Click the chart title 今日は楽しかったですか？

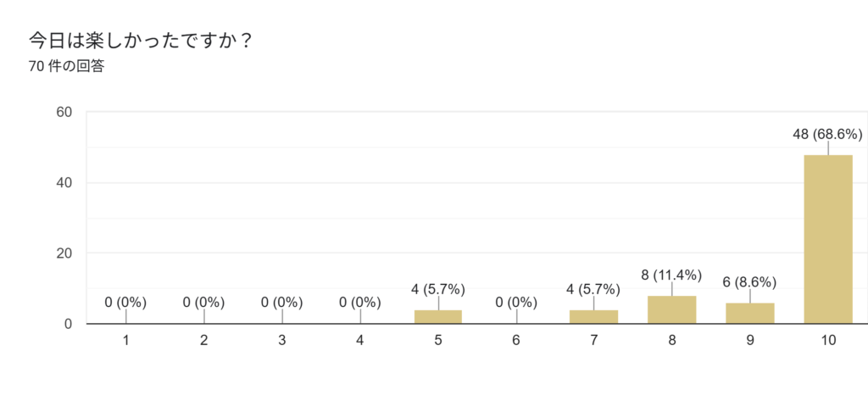pyautogui.click(x=142, y=41)
